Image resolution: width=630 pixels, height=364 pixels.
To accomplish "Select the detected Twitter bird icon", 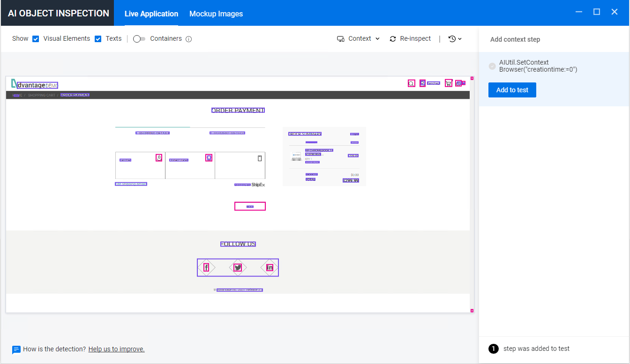I will 238,267.
